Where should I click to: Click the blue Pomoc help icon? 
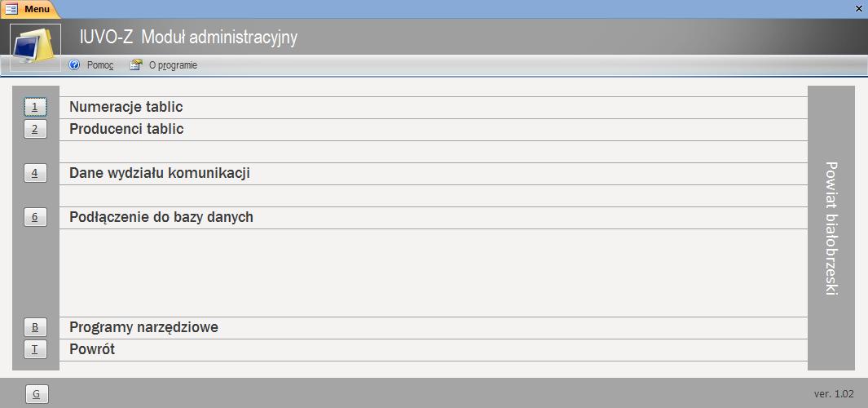(x=75, y=65)
